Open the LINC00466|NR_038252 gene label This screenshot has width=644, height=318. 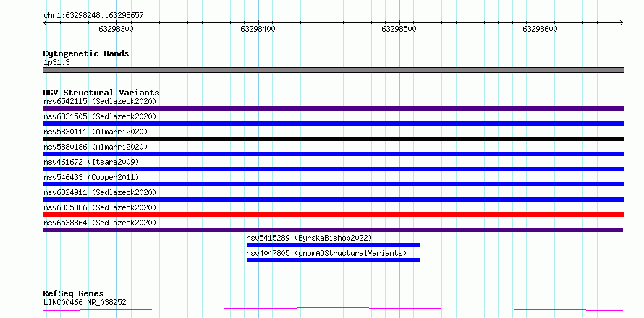click(x=85, y=303)
